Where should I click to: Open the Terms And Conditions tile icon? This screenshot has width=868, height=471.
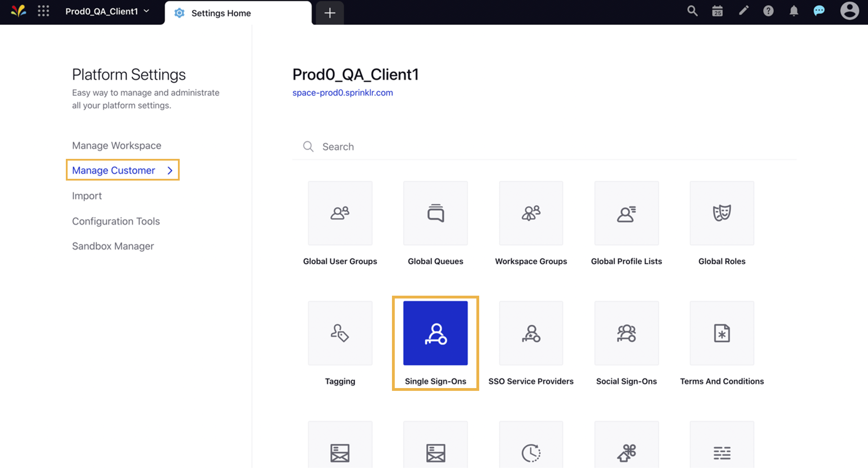[x=722, y=333]
